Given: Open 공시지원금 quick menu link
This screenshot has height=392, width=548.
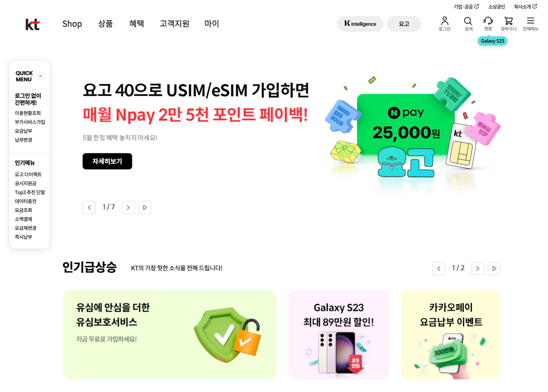Looking at the screenshot, I should pos(25,183).
